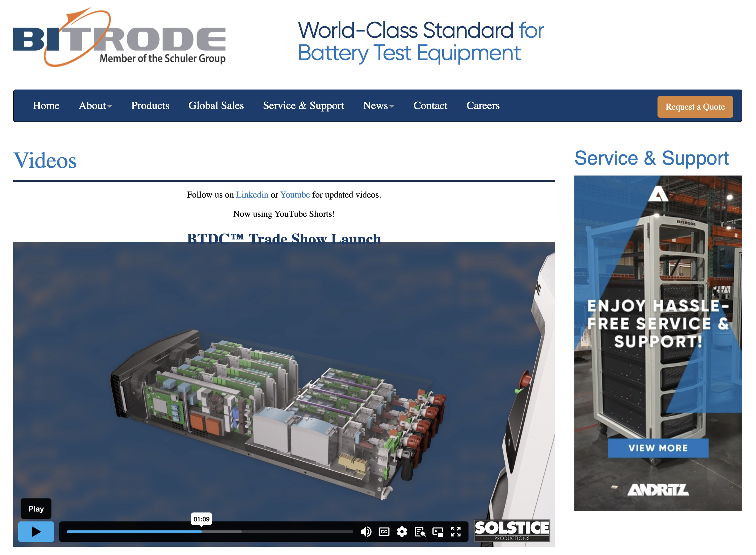This screenshot has width=756, height=555.
Task: Click the blue play button in video player
Action: coord(36,531)
